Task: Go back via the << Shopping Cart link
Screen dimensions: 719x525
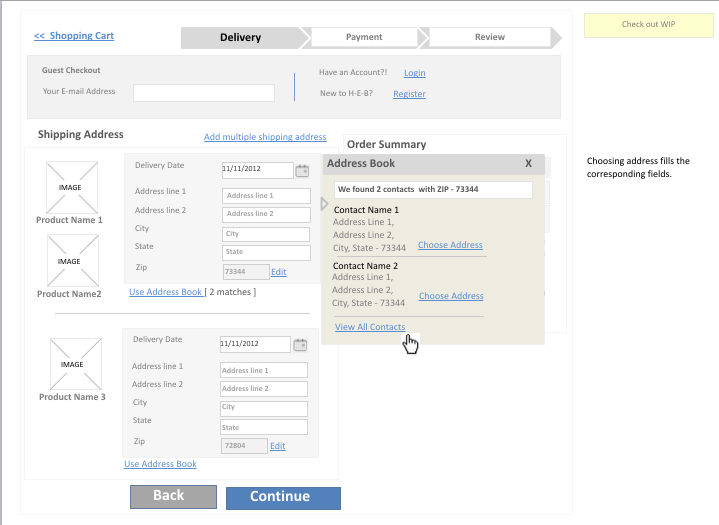Action: tap(74, 36)
